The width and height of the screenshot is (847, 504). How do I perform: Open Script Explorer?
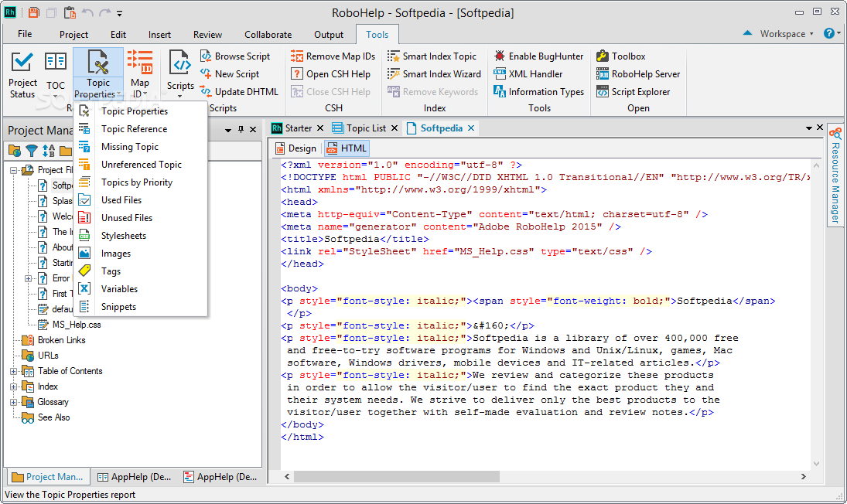click(633, 92)
